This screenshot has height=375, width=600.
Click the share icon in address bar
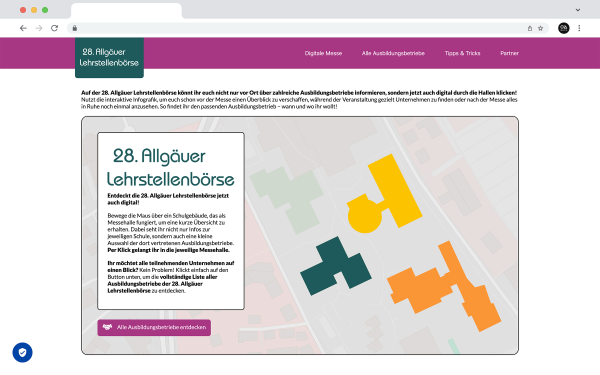click(530, 28)
